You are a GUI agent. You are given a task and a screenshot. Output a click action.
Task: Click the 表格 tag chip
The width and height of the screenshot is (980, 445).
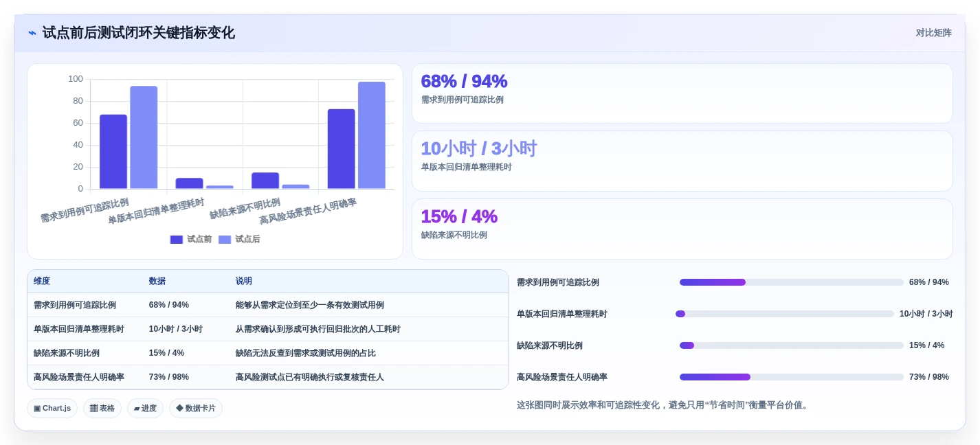[102, 409]
